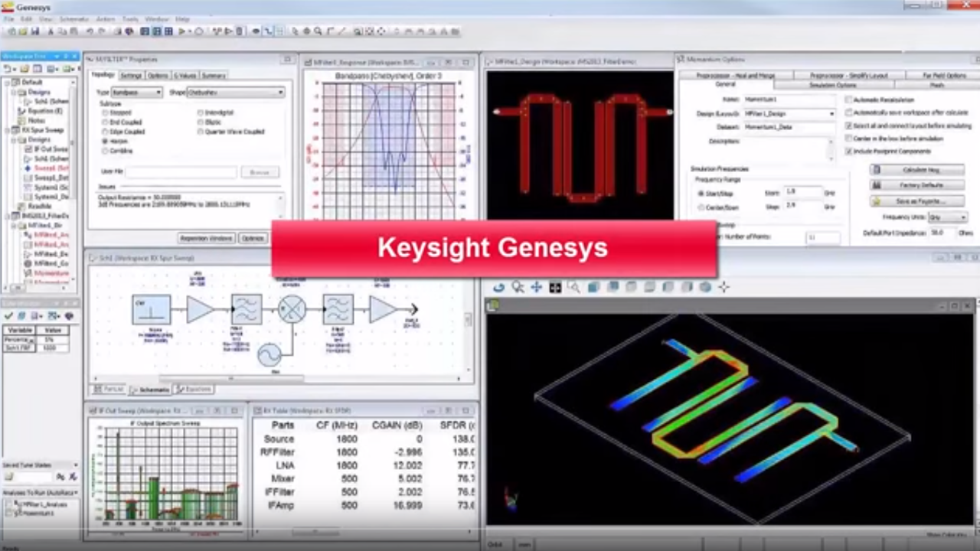Open the Shape dropdown showing Chebyshev
This screenshot has width=980, height=551.
click(236, 93)
